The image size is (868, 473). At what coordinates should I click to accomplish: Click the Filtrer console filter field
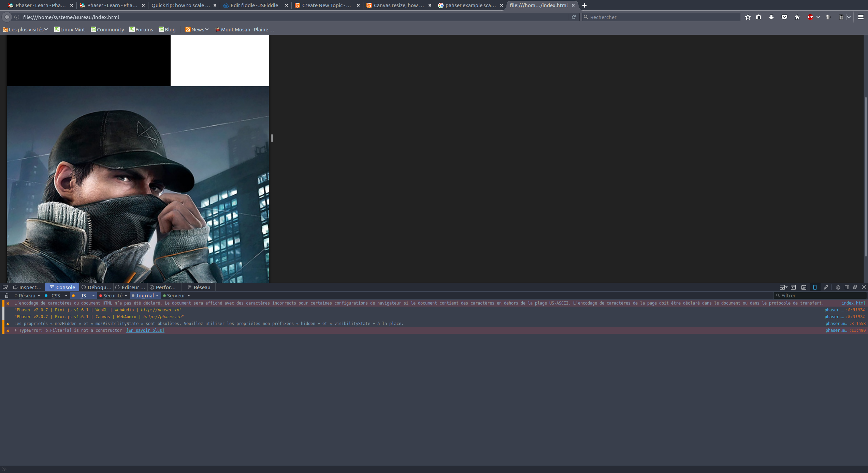[x=820, y=296]
